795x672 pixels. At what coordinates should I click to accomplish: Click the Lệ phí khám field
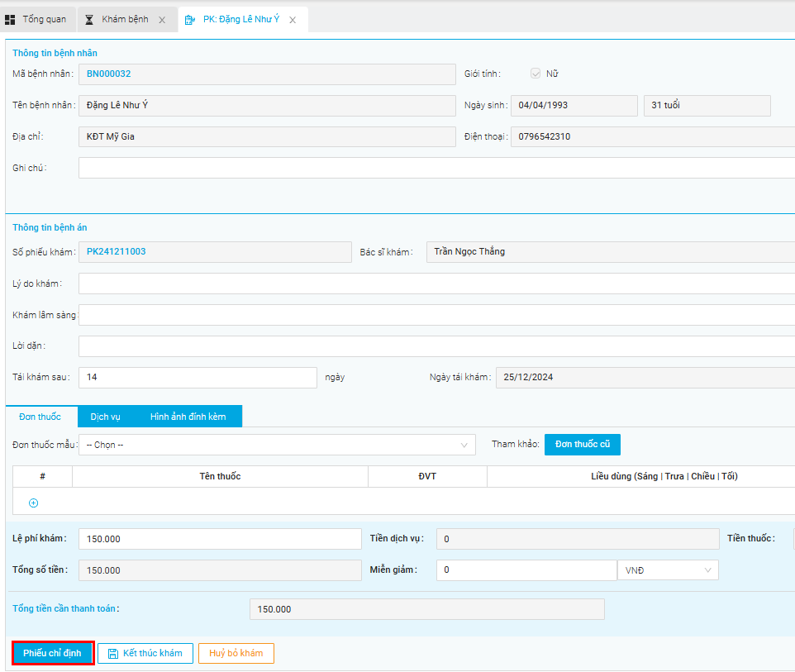[220, 539]
